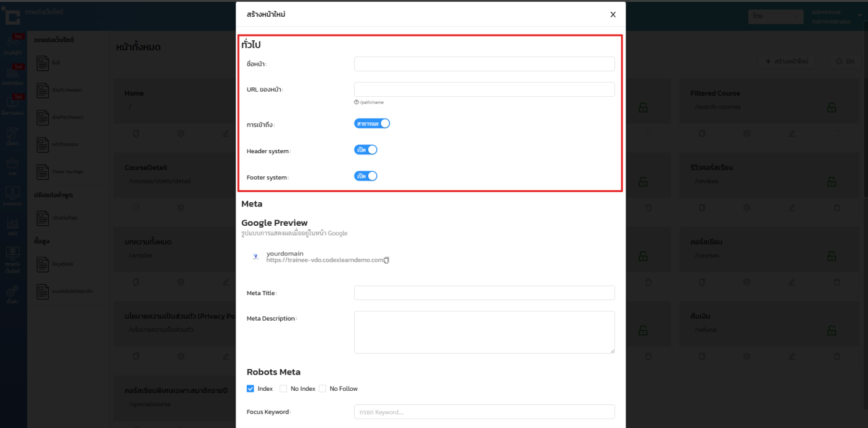Expand the adminone Administrator account menu
Viewport: 868px width, 428px height.
(831, 17)
